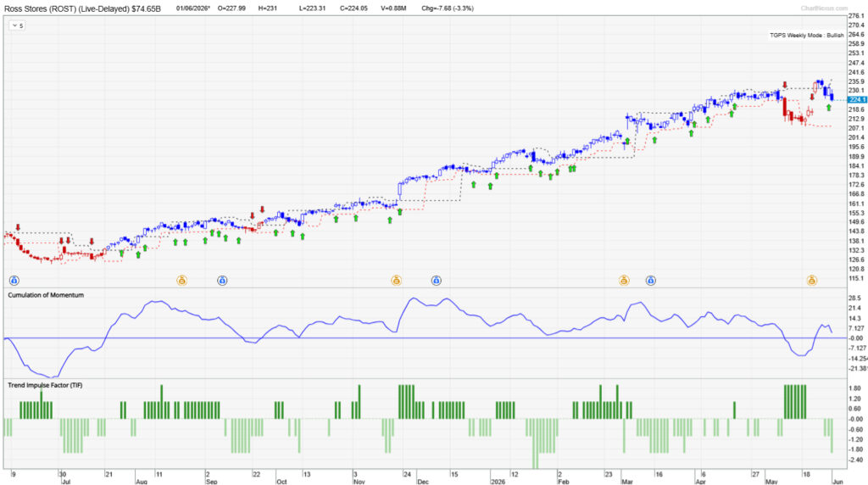This screenshot has height=485, width=868.
Task: Click the high value 'H=231'
Action: (268, 8)
